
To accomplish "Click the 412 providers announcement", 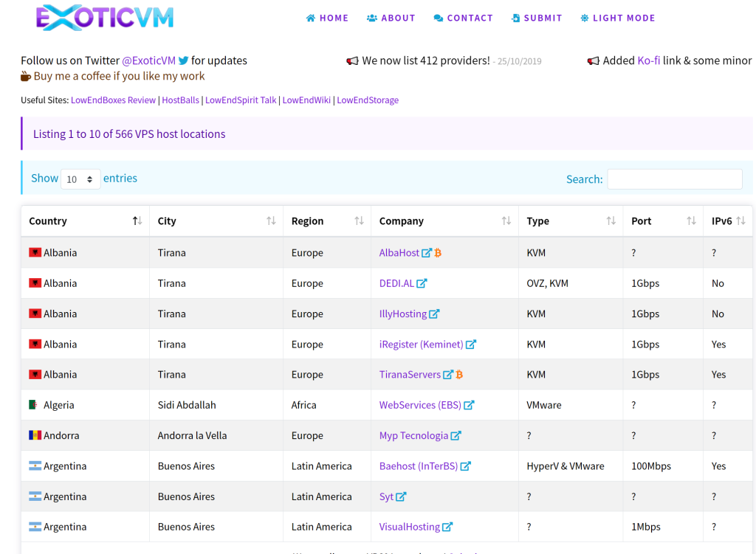I will [444, 60].
